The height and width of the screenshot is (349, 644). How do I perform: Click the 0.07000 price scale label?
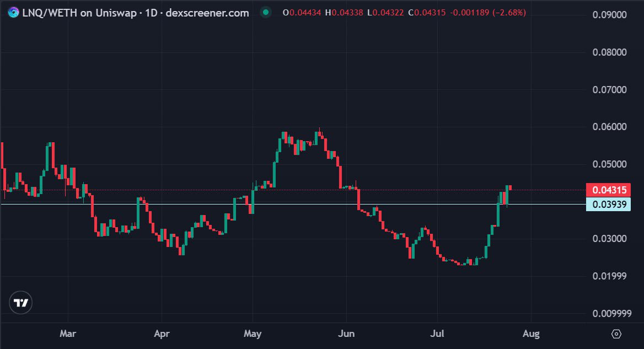click(609, 89)
